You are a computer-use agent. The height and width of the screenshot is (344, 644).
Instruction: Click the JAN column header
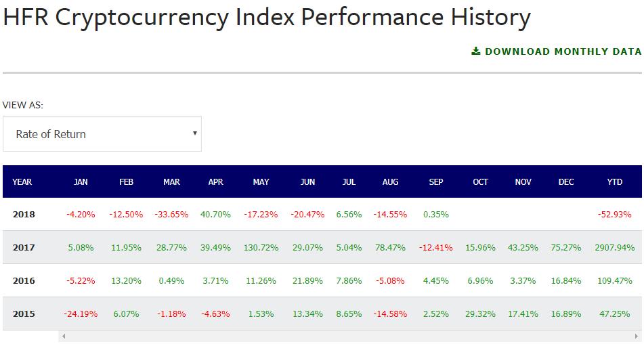pos(81,182)
